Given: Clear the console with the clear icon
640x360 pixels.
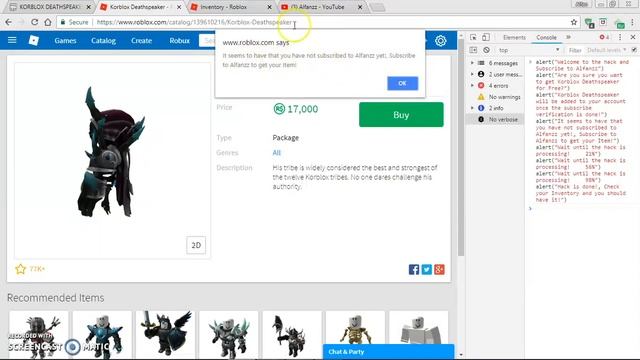Looking at the screenshot, I should [x=486, y=50].
